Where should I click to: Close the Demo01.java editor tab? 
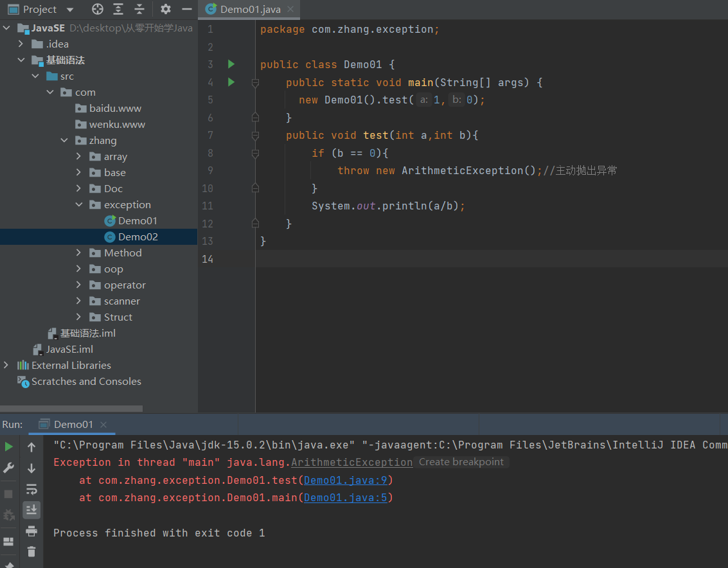(290, 9)
